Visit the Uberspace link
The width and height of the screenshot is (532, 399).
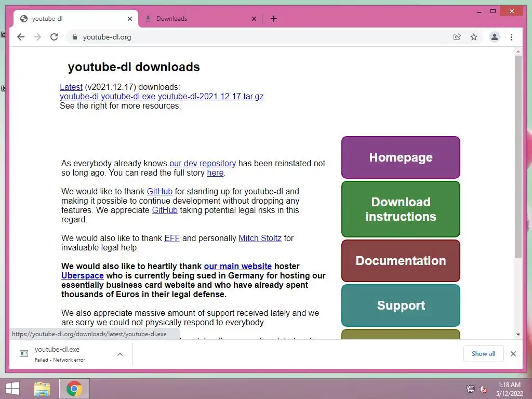[x=83, y=275]
